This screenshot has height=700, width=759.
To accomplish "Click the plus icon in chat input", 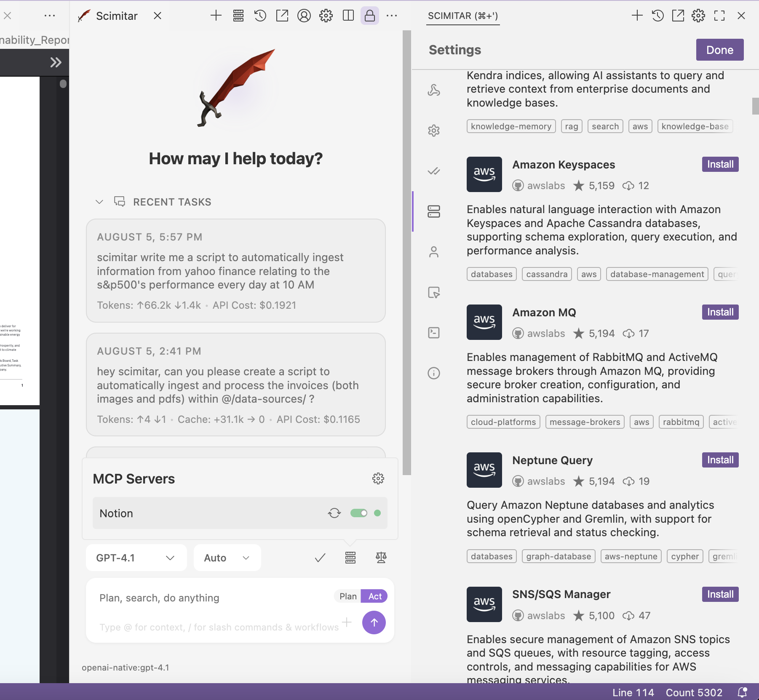I will coord(347,622).
